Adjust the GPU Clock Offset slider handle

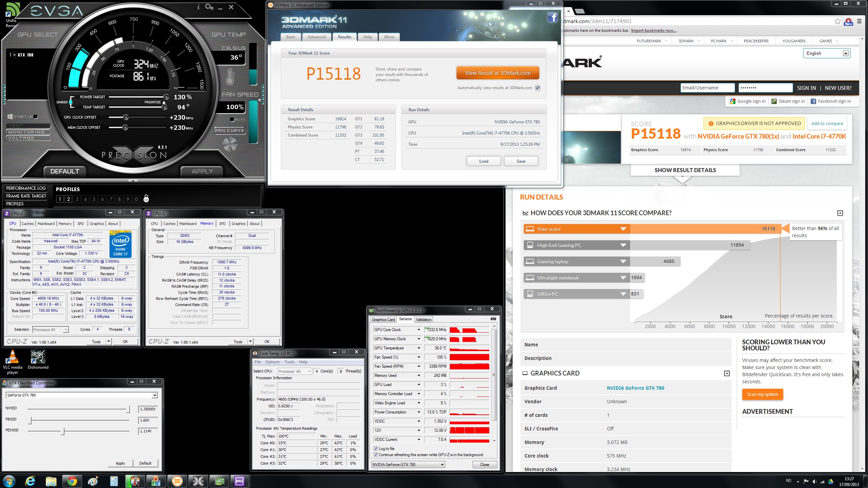(x=125, y=118)
